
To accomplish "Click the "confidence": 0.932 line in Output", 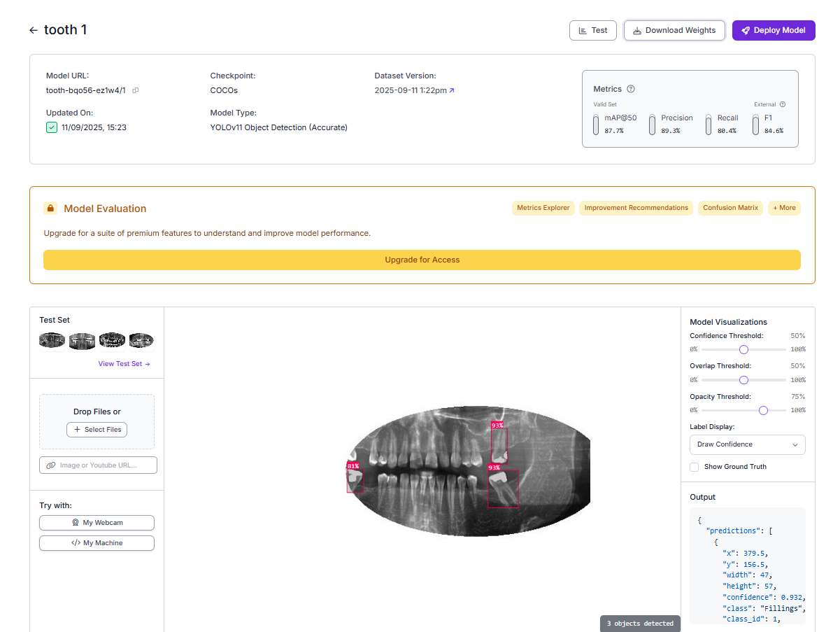I will point(764,597).
